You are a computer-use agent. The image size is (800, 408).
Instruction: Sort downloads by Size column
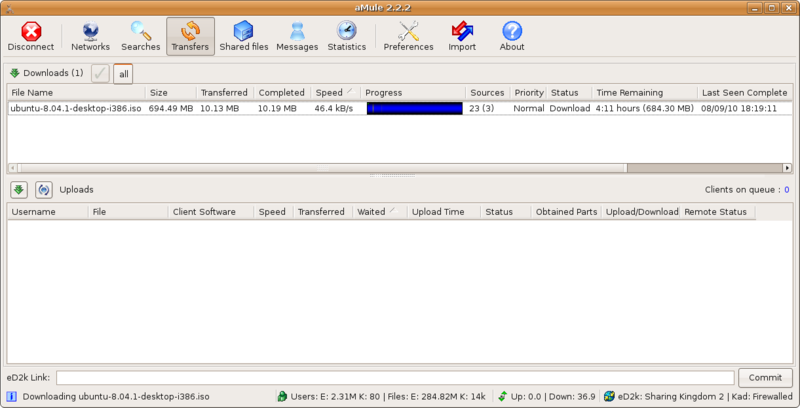tap(171, 92)
